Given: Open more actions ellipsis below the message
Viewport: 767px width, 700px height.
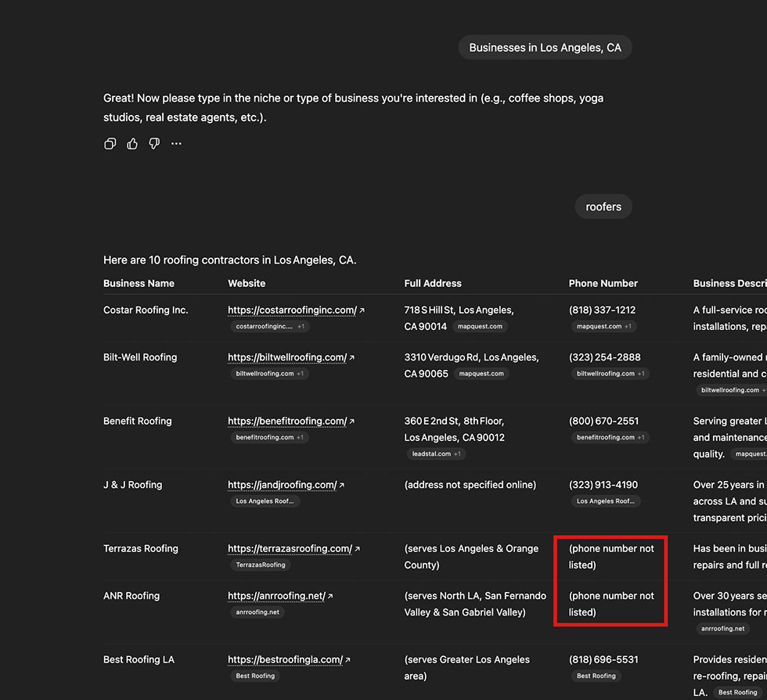Looking at the screenshot, I should click(x=176, y=144).
